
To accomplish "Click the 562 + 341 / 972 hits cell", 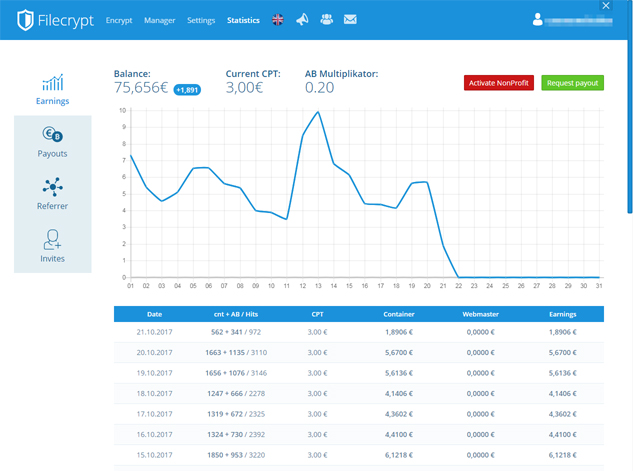I will pos(236,332).
